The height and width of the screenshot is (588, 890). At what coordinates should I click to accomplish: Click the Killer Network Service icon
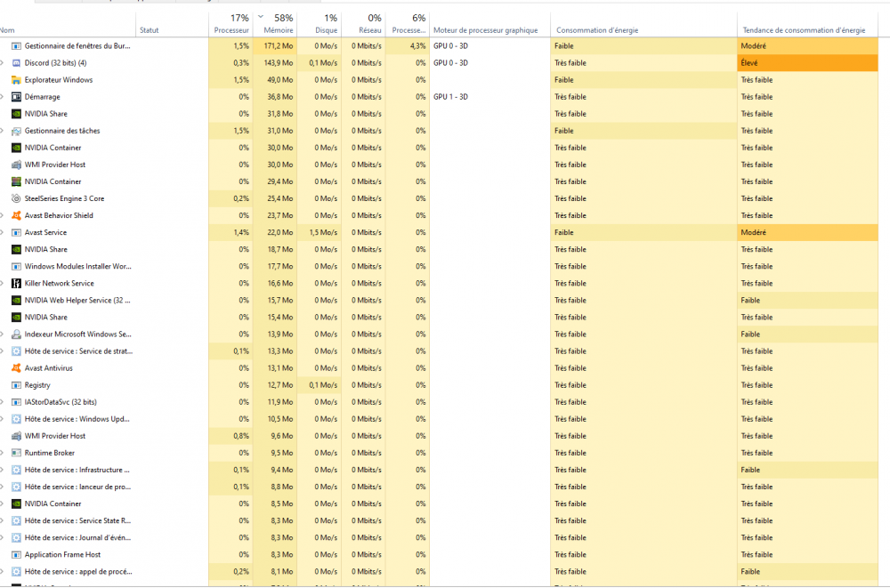click(x=16, y=283)
